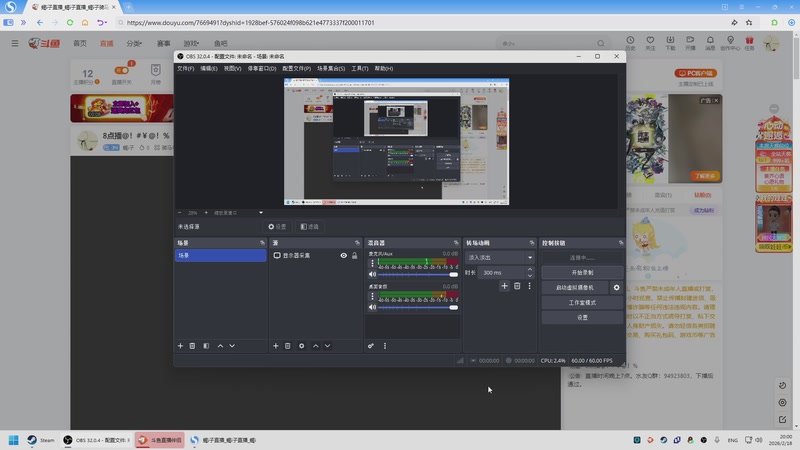Click the Start Virtual Camera button
The height and width of the screenshot is (450, 800).
[x=575, y=287]
